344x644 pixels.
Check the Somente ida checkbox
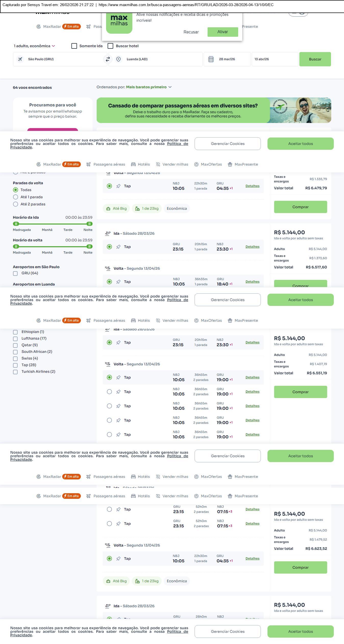click(x=74, y=46)
